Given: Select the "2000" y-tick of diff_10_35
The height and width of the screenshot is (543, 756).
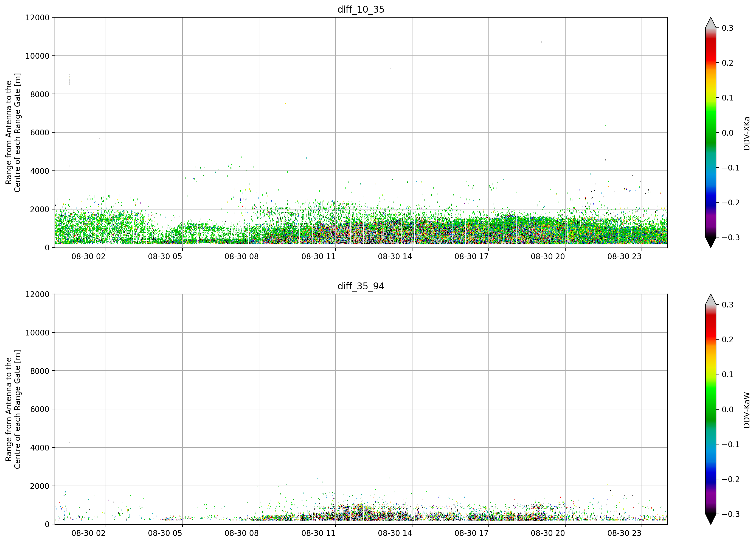Looking at the screenshot, I should pyautogui.click(x=40, y=209).
